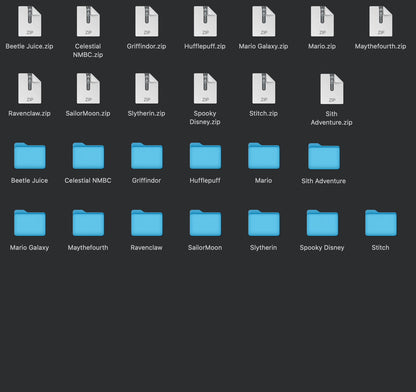Click the "Spooky Disney.zip" file name

(x=205, y=117)
